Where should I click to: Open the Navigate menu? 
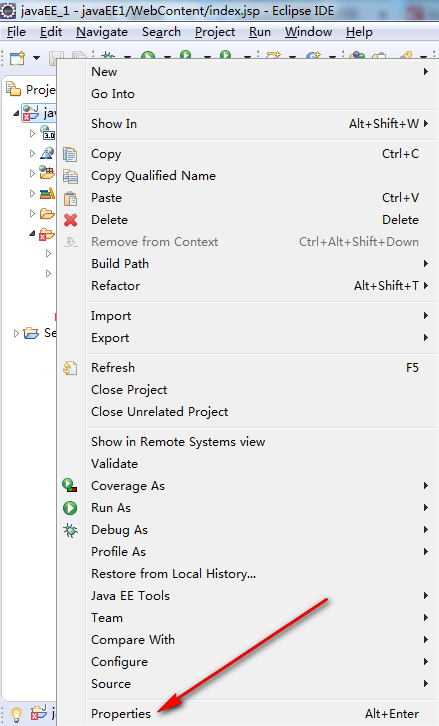[x=102, y=32]
